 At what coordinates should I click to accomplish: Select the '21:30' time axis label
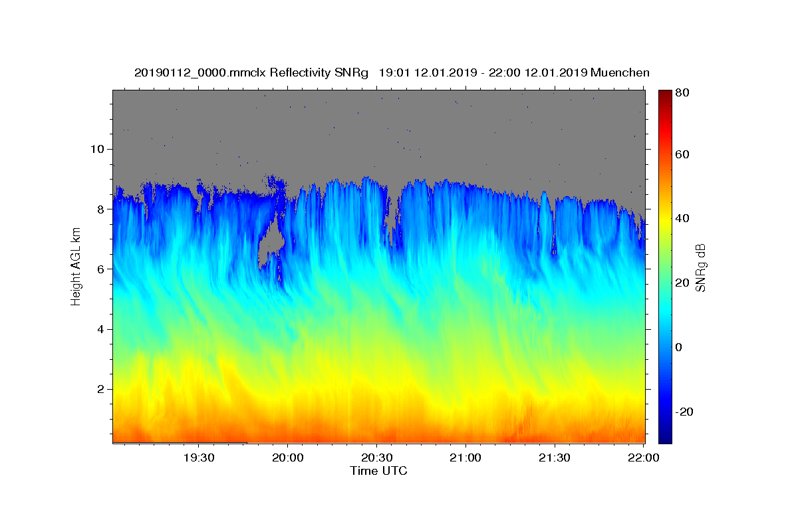coord(554,458)
